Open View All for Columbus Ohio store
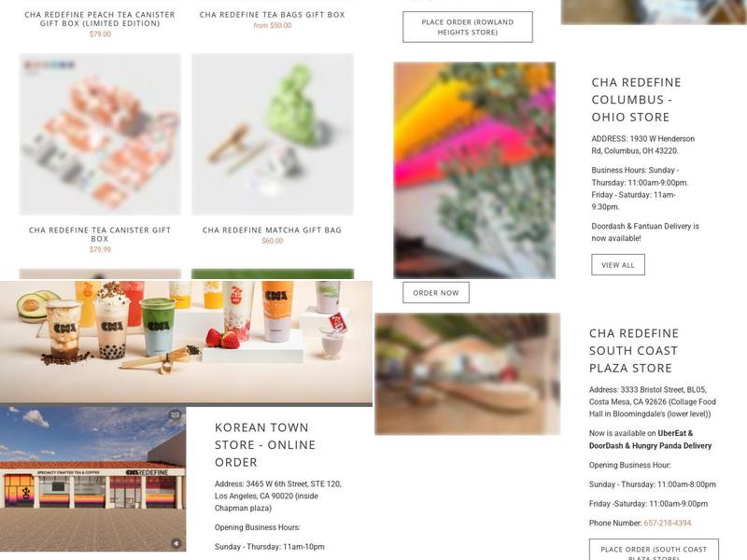 (618, 265)
